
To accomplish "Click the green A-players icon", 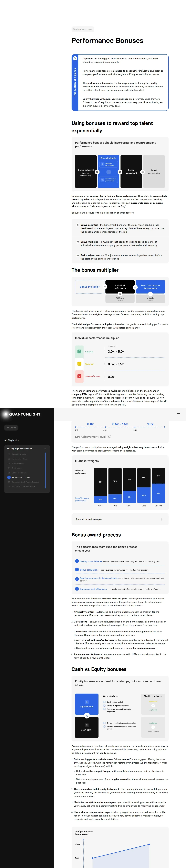I will [79, 351].
